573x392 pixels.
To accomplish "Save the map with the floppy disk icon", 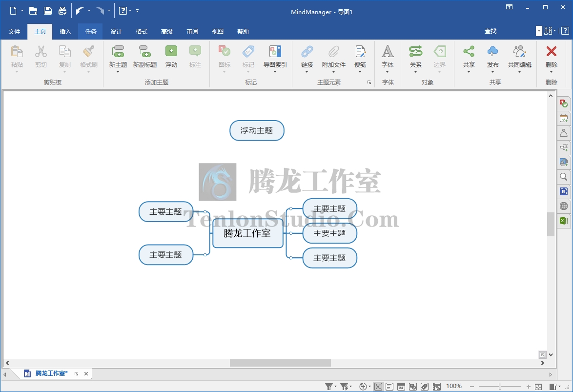I will point(48,11).
